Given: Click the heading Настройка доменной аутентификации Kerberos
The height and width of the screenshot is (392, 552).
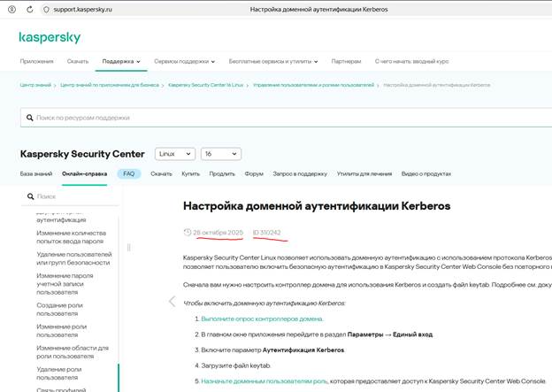Looking at the screenshot, I should point(317,205).
